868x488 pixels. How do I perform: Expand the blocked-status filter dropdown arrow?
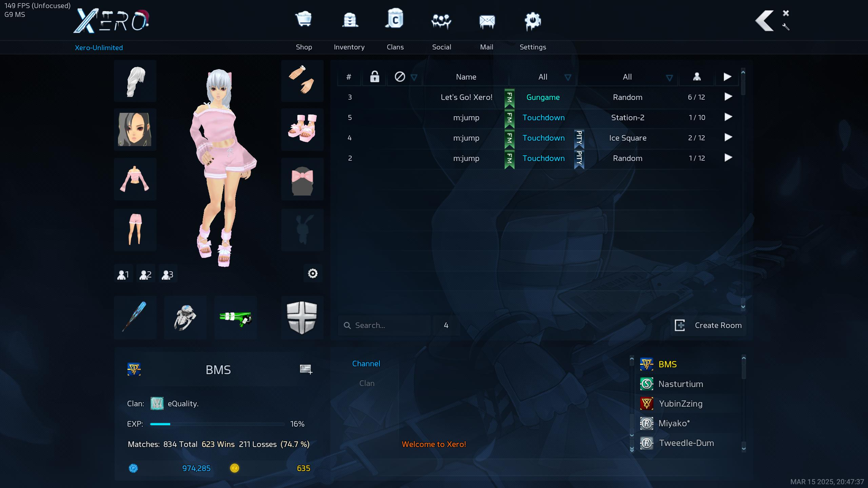pos(414,78)
